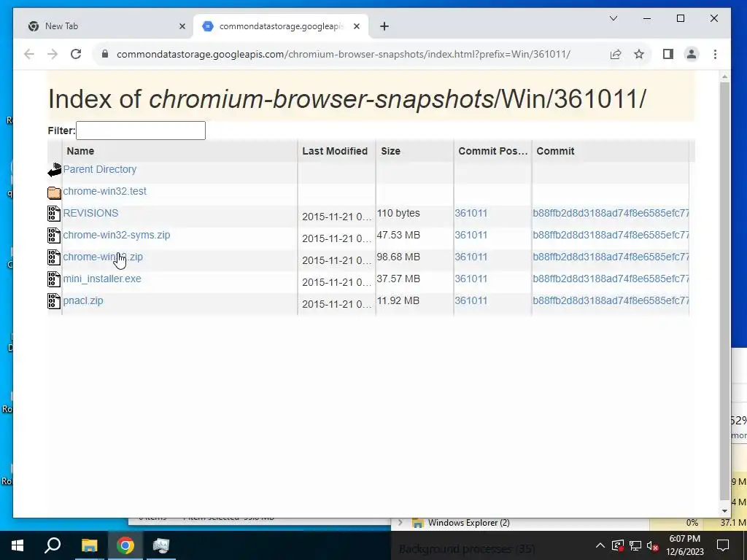Reload the current page
Image resolution: width=747 pixels, height=560 pixels.
click(x=76, y=54)
